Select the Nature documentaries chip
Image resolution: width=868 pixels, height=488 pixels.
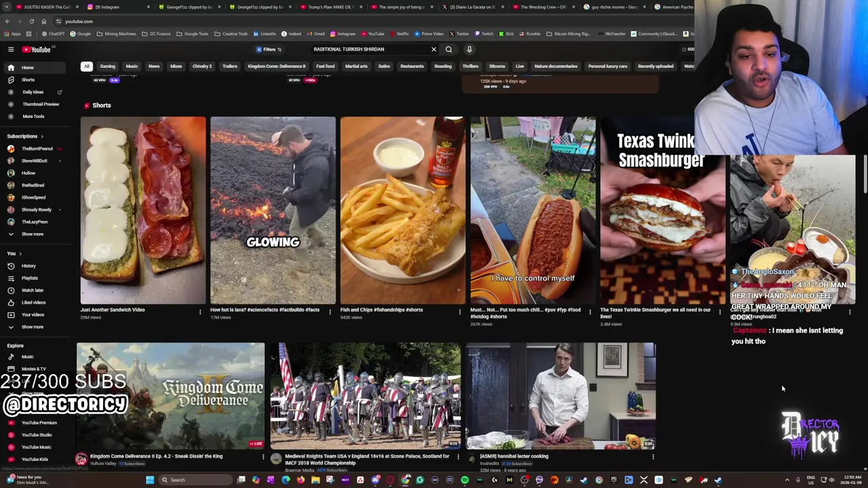click(556, 66)
